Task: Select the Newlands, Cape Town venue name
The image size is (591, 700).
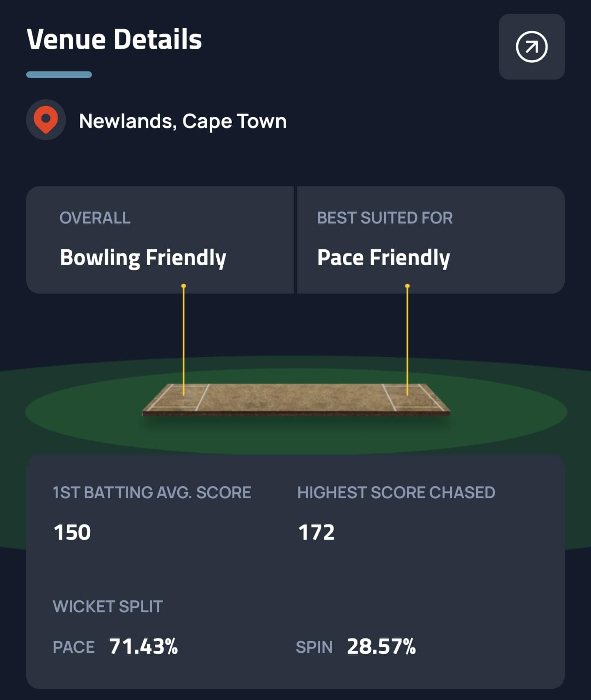Action: click(183, 121)
